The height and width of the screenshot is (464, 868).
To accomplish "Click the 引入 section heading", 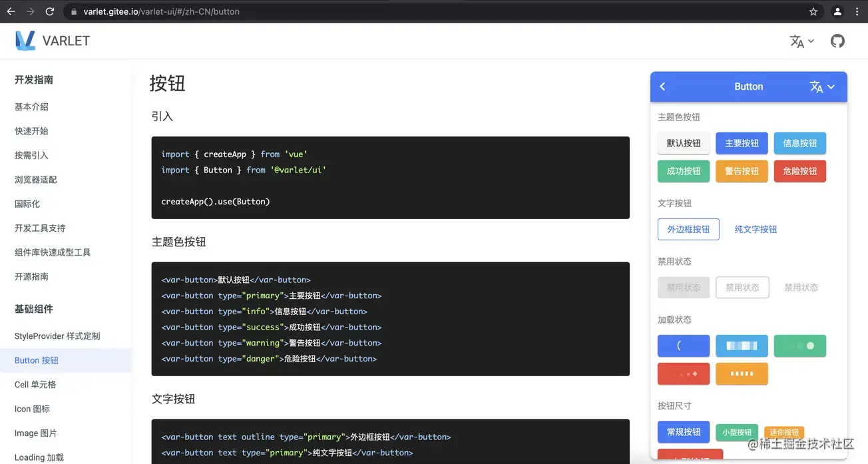I will click(162, 116).
